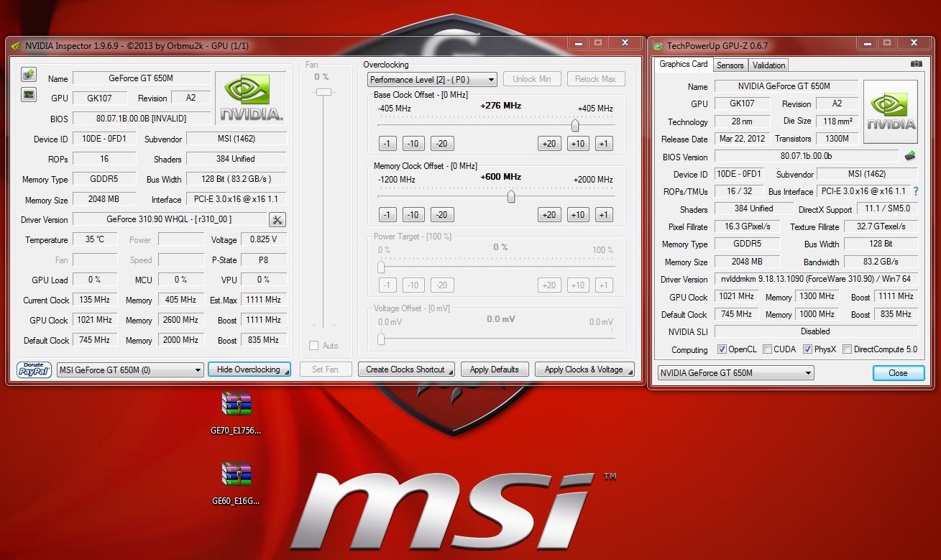
Task: Select the GE70_E1756 archive desktop icon
Action: [237, 413]
